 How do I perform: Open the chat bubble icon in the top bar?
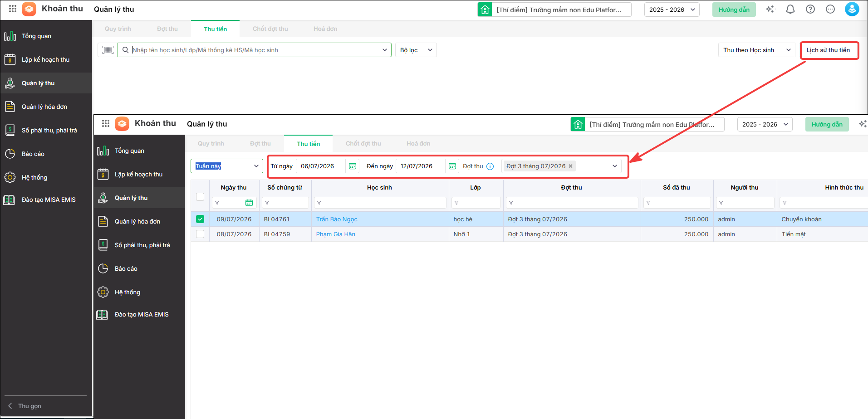click(830, 9)
